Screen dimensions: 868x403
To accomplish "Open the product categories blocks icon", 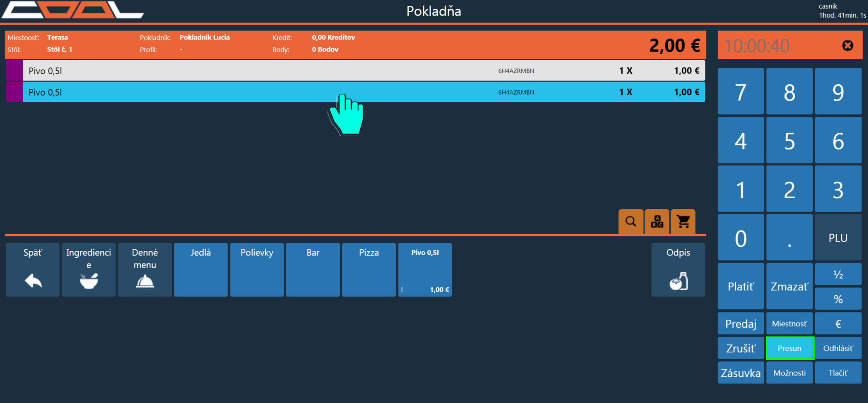I will [657, 221].
